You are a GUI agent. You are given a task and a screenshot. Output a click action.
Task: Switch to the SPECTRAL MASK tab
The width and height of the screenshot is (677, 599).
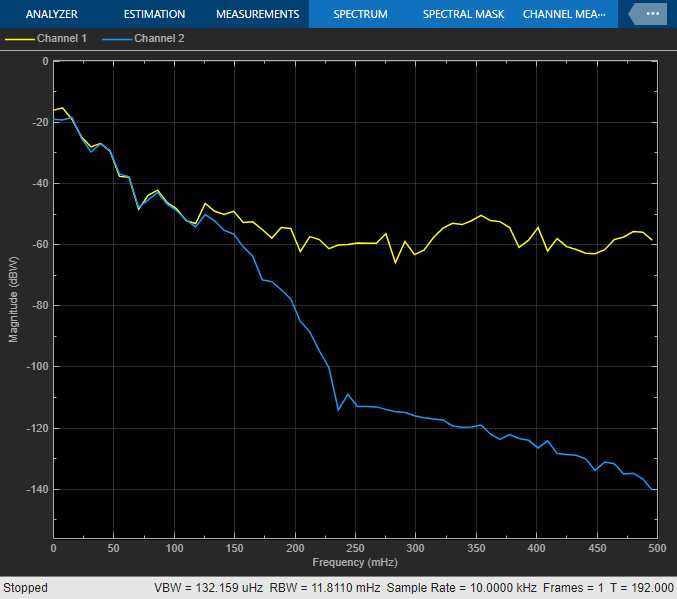pos(463,14)
